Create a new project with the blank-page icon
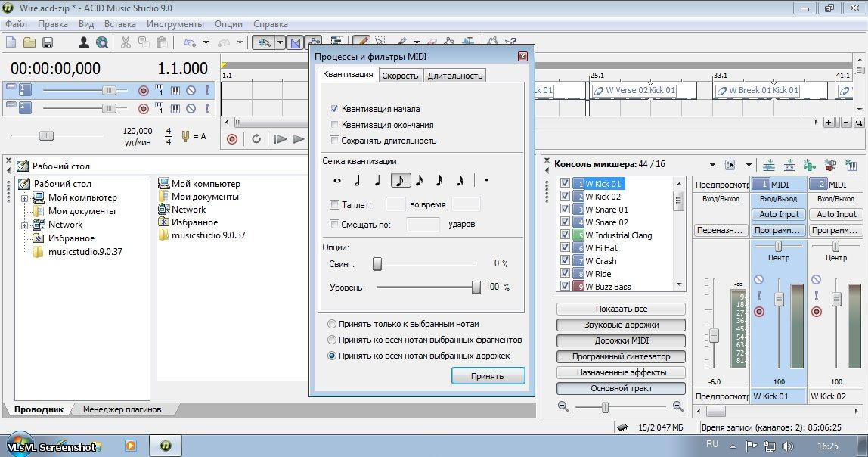This screenshot has width=868, height=457. tap(11, 42)
